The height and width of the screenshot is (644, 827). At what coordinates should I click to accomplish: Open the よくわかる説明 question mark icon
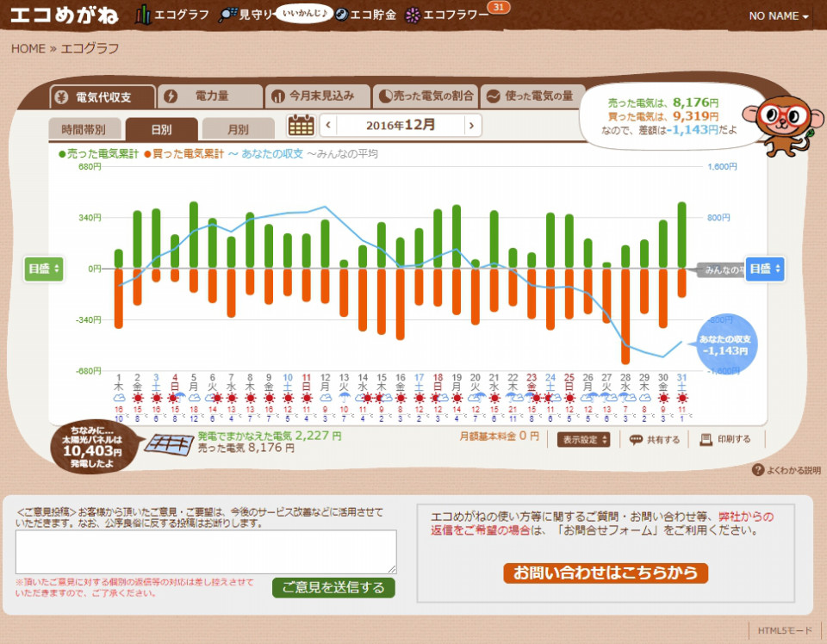(x=758, y=469)
